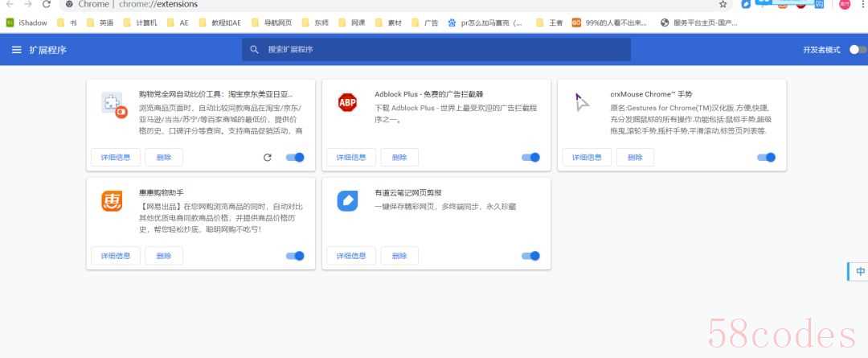The image size is (868, 358).
Task: Click the 购物党 extension puzzle icon
Action: click(115, 105)
